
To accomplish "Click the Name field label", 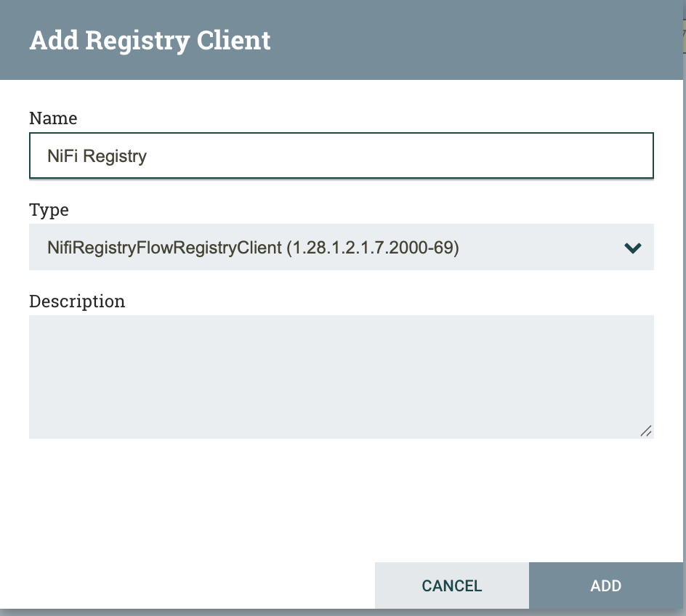I will click(53, 118).
